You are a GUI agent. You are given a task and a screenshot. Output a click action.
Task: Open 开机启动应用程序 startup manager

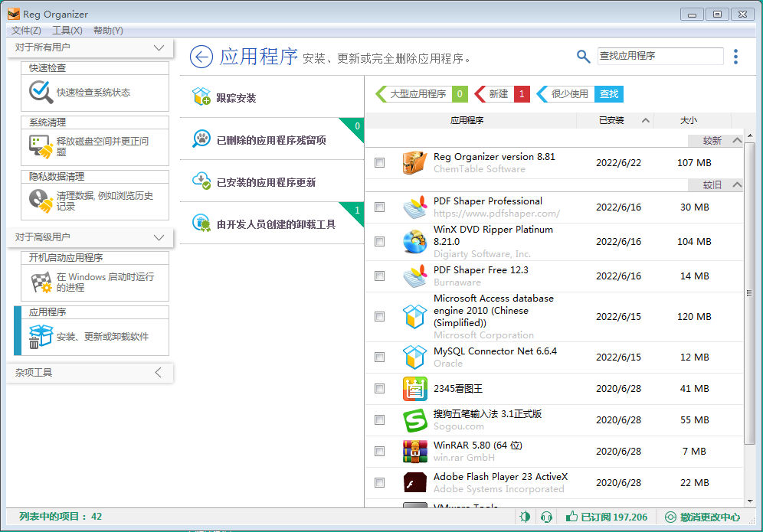pyautogui.click(x=95, y=282)
